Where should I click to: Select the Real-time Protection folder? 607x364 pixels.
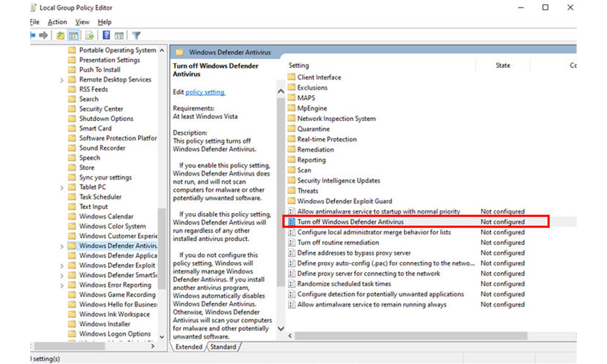coord(327,140)
